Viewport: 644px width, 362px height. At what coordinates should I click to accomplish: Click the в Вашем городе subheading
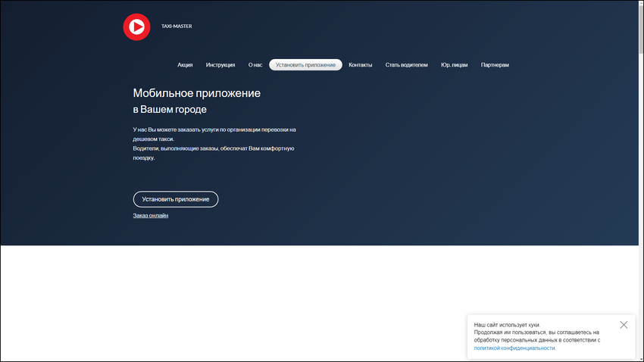[x=170, y=110]
